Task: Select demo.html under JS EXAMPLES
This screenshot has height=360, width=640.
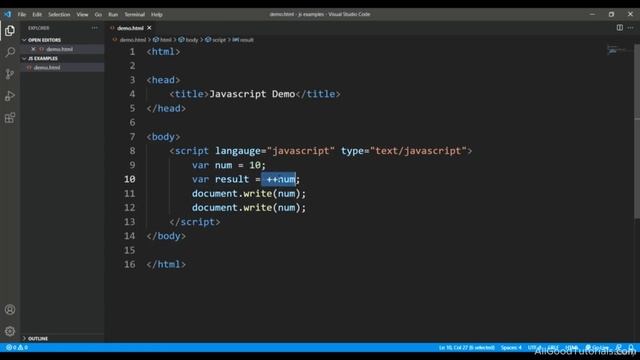Action: (62, 67)
